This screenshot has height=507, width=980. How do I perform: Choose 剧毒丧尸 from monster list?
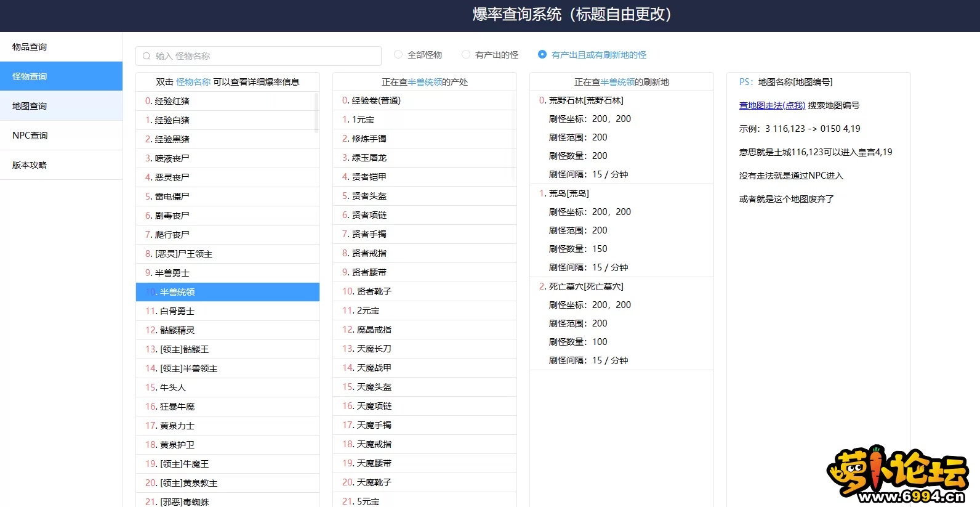pos(227,216)
